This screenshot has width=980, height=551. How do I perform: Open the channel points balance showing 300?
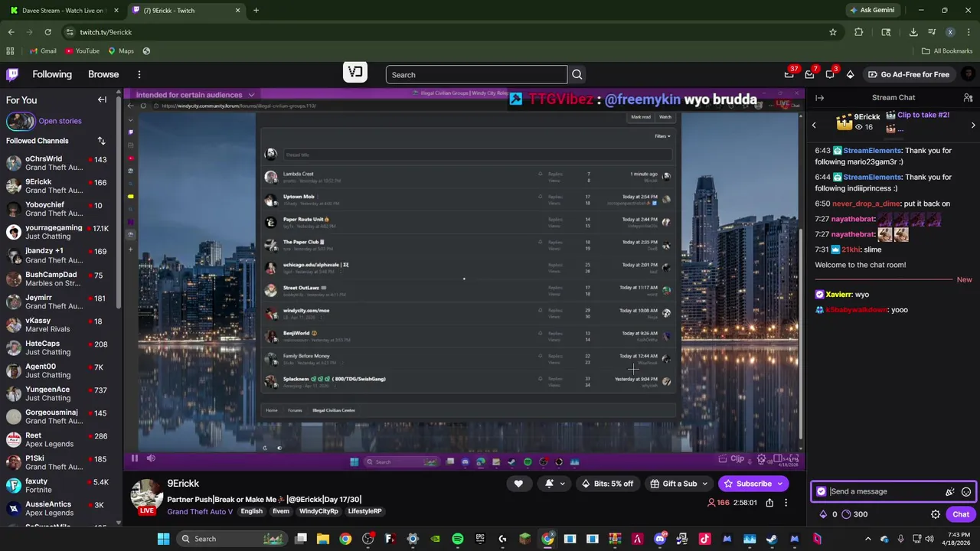click(x=855, y=514)
